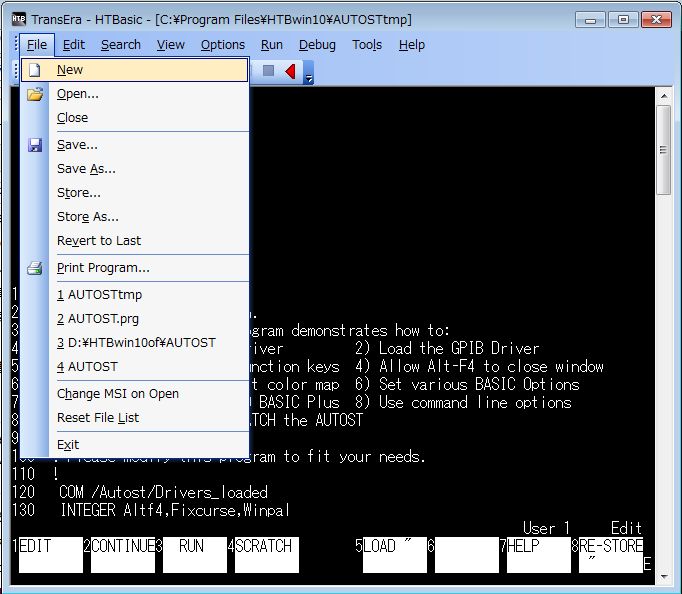This screenshot has width=682, height=594.
Task: Click the red left arrow toolbar icon
Action: tap(291, 71)
